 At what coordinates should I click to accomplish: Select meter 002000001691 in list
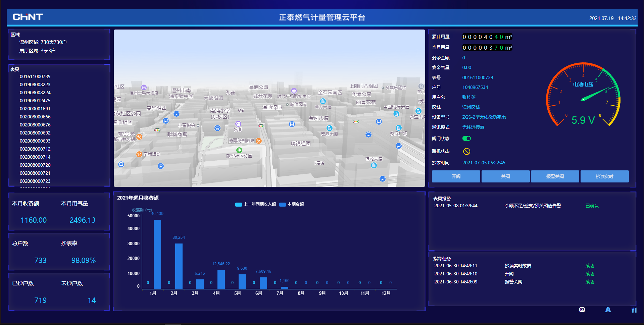pyautogui.click(x=35, y=109)
